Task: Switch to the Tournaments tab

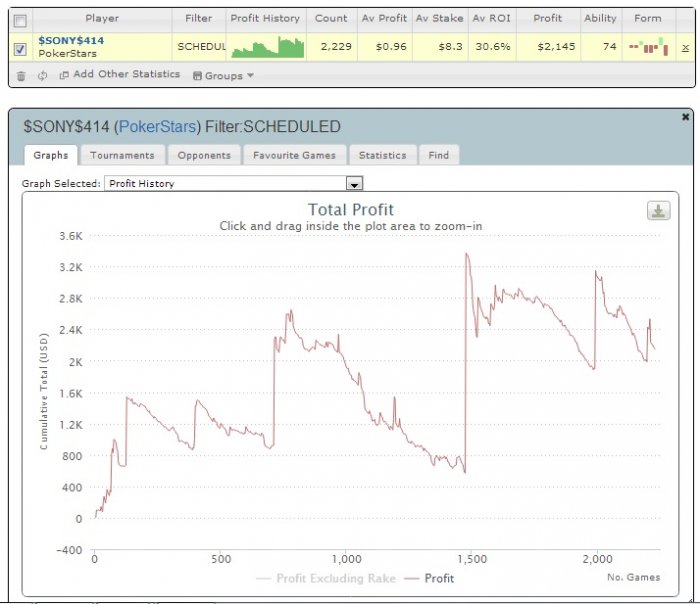Action: [x=122, y=155]
